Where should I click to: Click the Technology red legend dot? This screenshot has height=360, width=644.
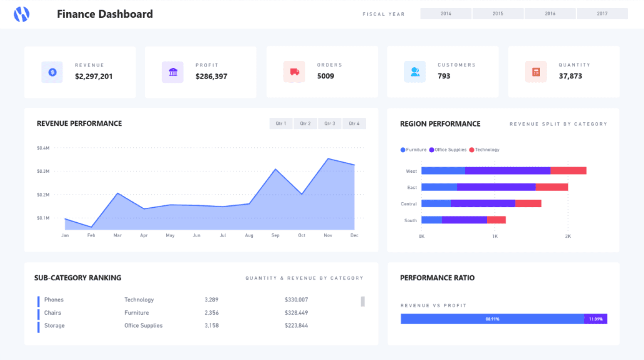click(x=472, y=150)
